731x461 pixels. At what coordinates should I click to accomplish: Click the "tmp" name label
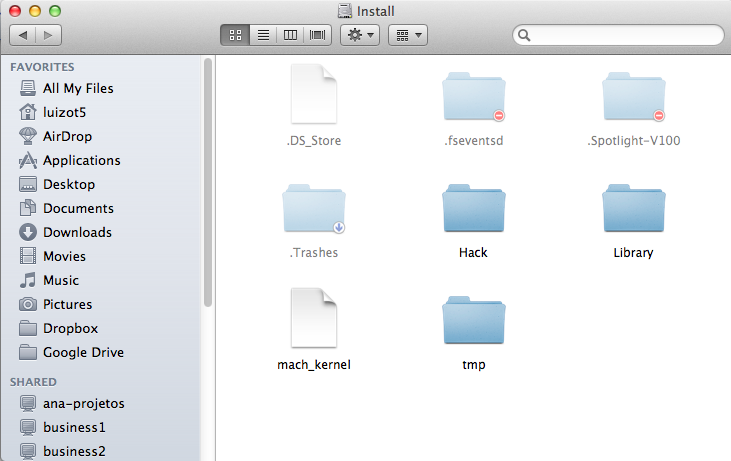474,365
